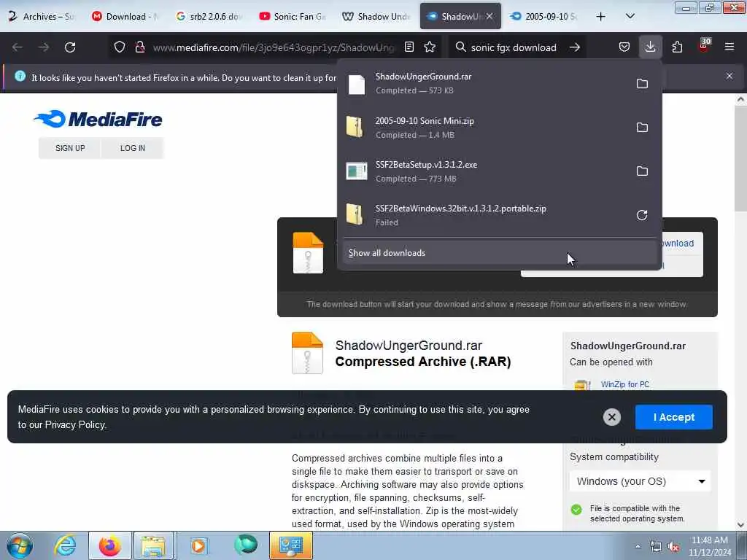Open media player taskbar icon
747x560 pixels.
[x=199, y=545]
